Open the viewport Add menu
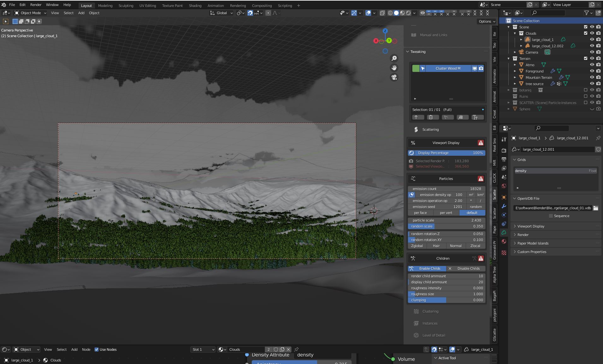The width and height of the screenshot is (603, 364). click(x=81, y=13)
